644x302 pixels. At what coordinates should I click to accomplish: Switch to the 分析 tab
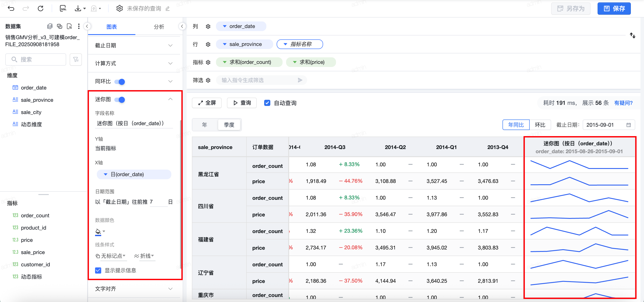point(159,27)
